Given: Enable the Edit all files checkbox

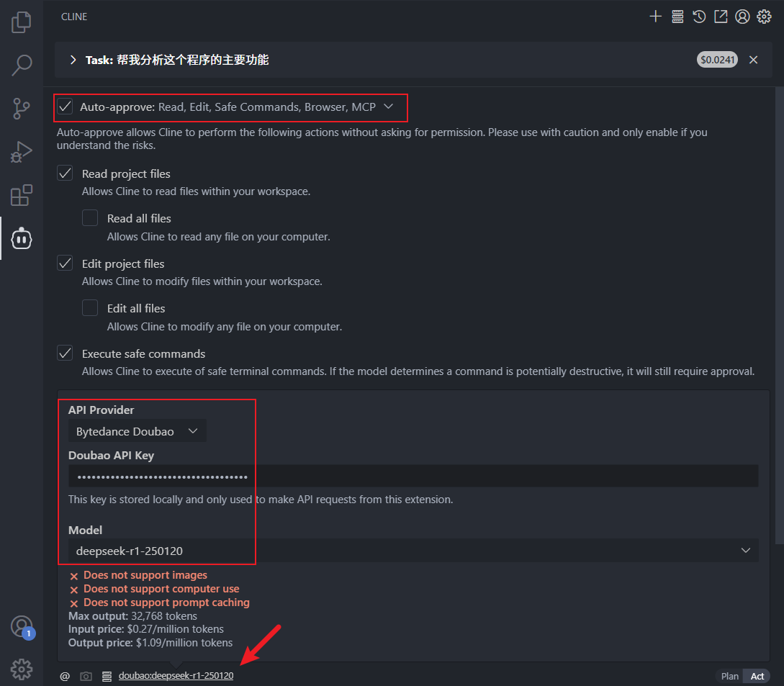Looking at the screenshot, I should (x=90, y=308).
